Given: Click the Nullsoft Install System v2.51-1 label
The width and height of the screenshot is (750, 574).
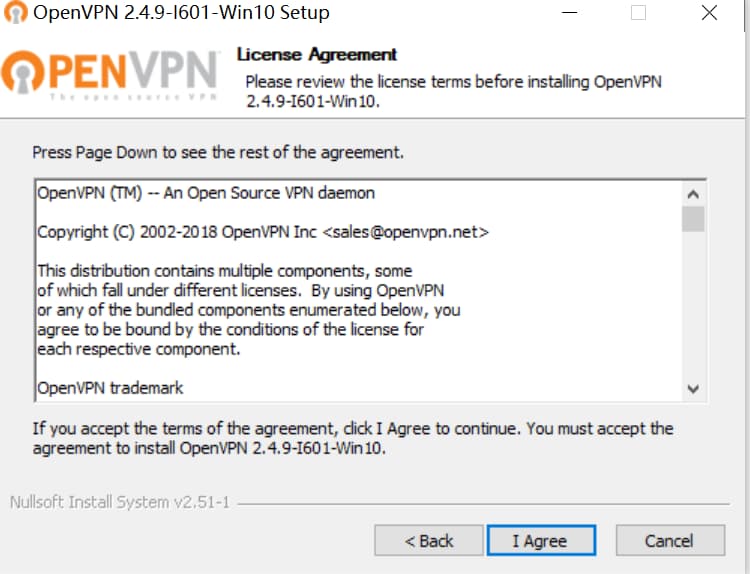Looking at the screenshot, I should tap(119, 502).
